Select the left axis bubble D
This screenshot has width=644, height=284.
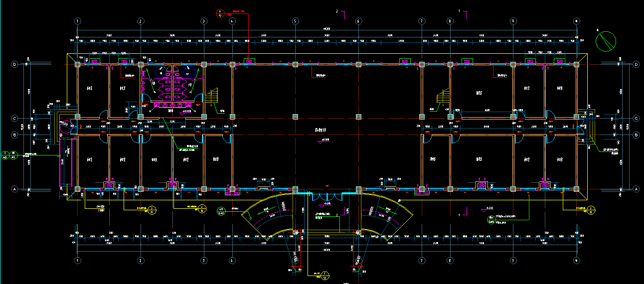tap(14, 64)
